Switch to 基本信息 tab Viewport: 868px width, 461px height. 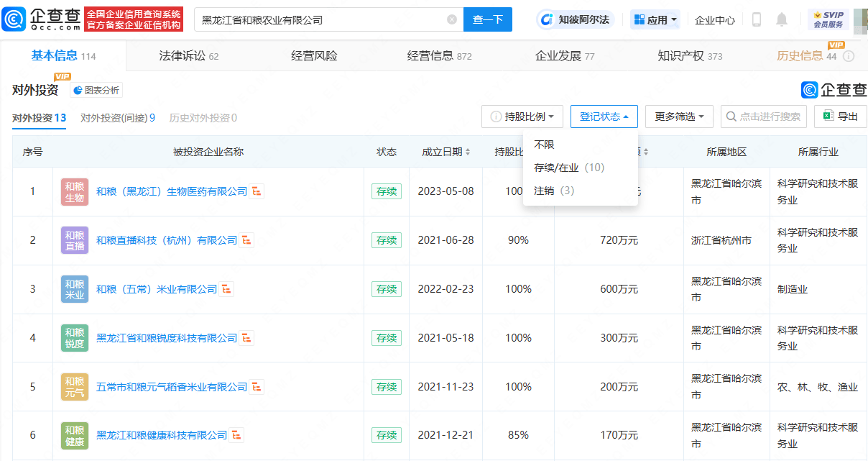63,56
